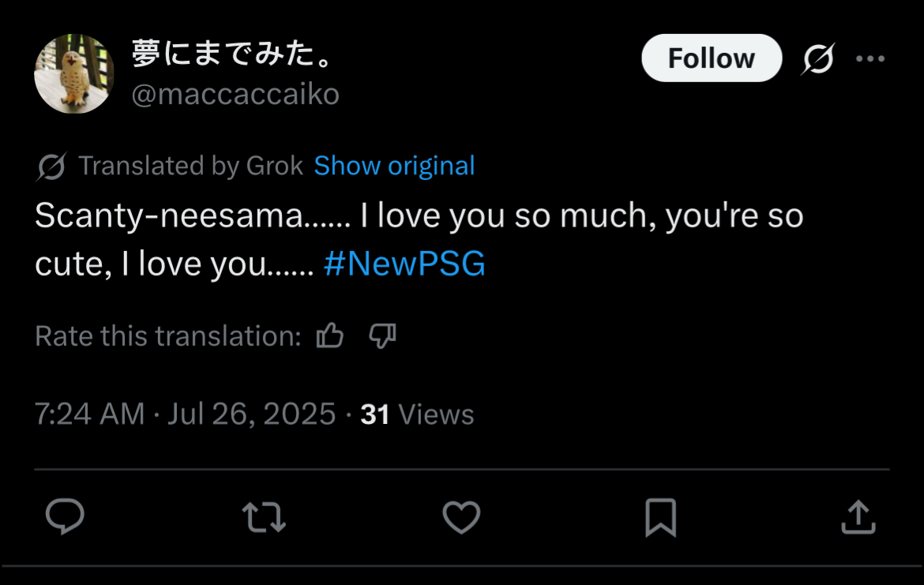
Task: Open the three-dot more options menu
Action: click(870, 58)
